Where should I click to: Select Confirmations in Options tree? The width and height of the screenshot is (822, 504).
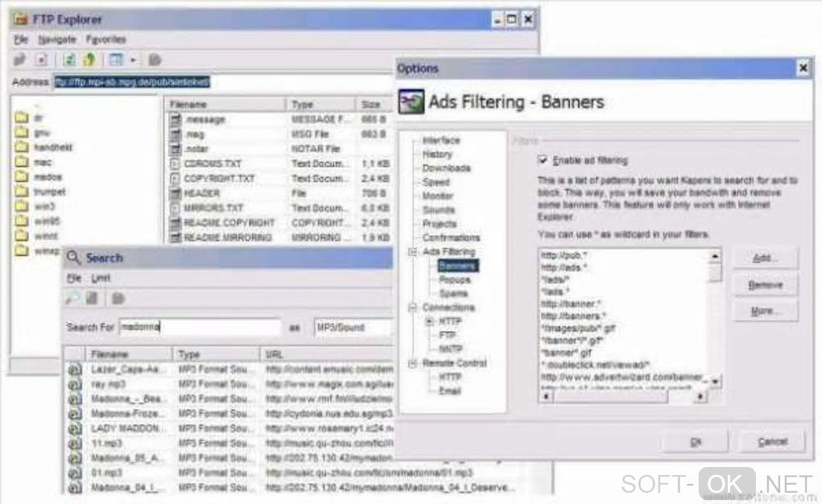(x=451, y=238)
